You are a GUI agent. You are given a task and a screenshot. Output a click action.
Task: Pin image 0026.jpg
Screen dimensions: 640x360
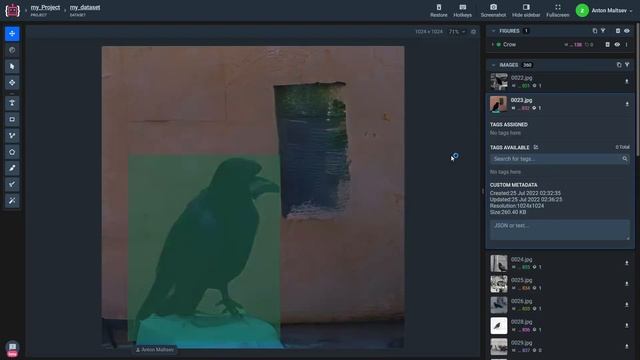pos(627,305)
